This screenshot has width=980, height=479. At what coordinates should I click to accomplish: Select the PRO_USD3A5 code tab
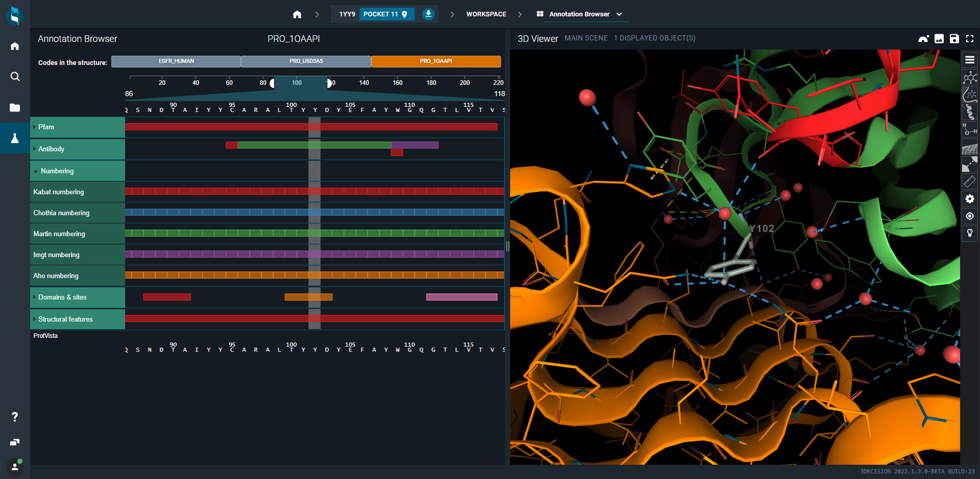tap(306, 61)
